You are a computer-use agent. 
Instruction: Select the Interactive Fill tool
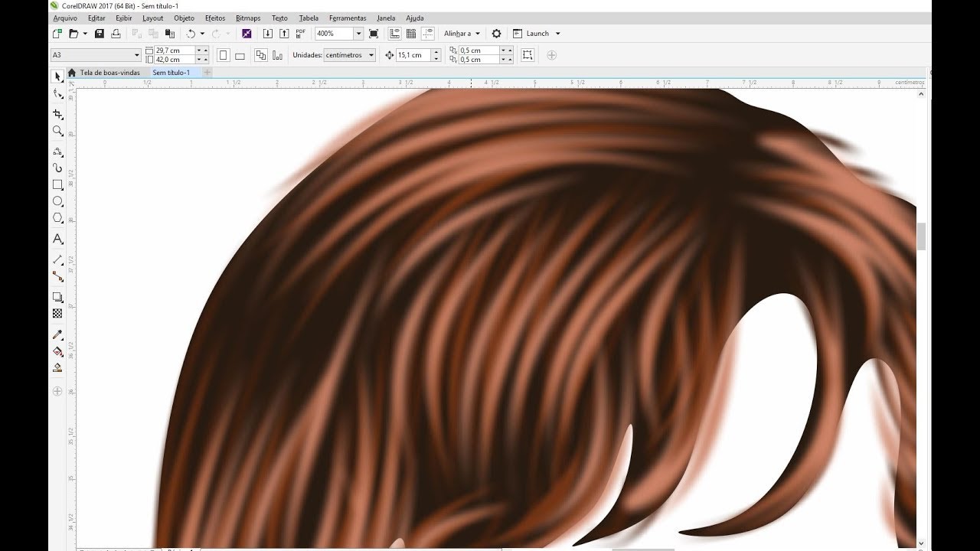click(x=57, y=351)
